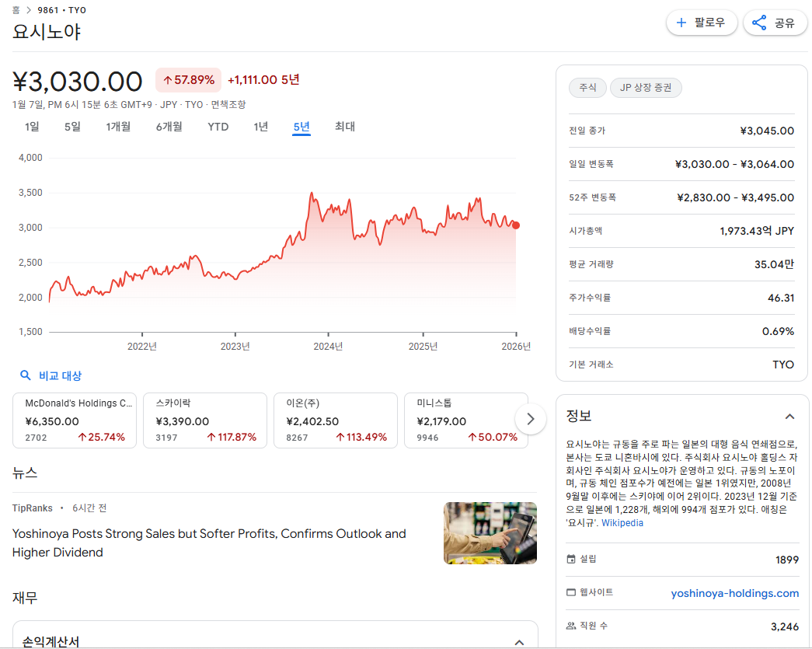
Task: Click the 기본 거래소 value TYO
Action: (783, 365)
